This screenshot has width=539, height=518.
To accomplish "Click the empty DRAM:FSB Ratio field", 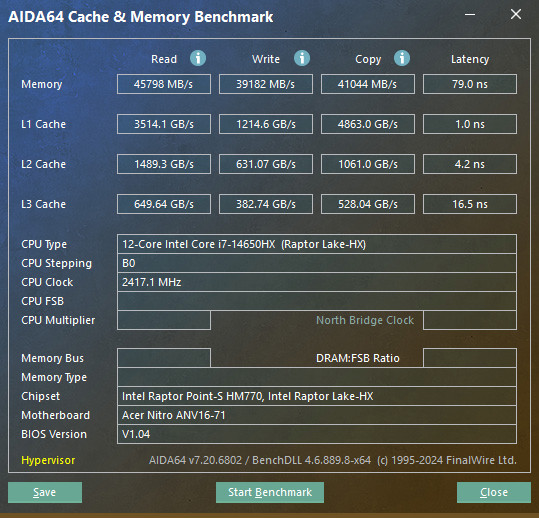I will tap(470, 358).
